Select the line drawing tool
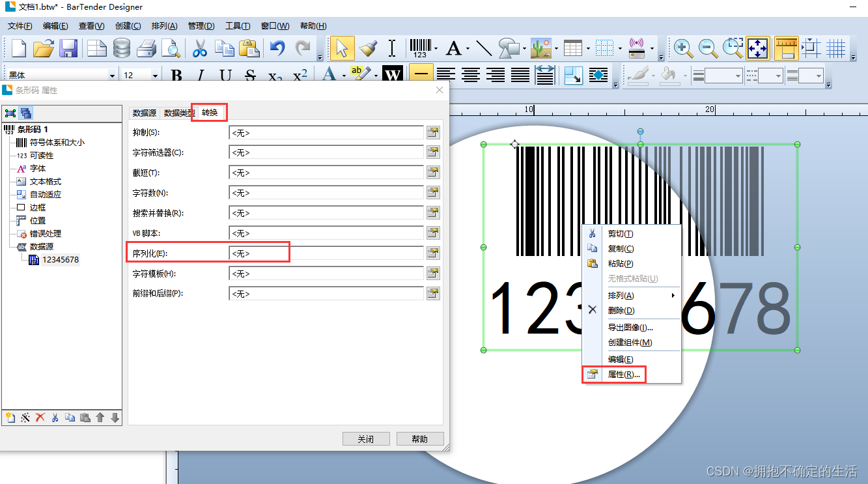This screenshot has height=484, width=868. tap(484, 48)
